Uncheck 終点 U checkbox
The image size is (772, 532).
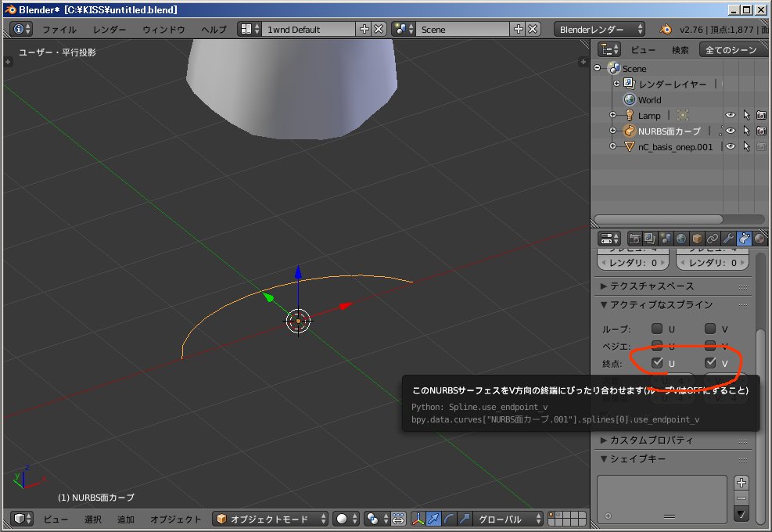click(657, 363)
